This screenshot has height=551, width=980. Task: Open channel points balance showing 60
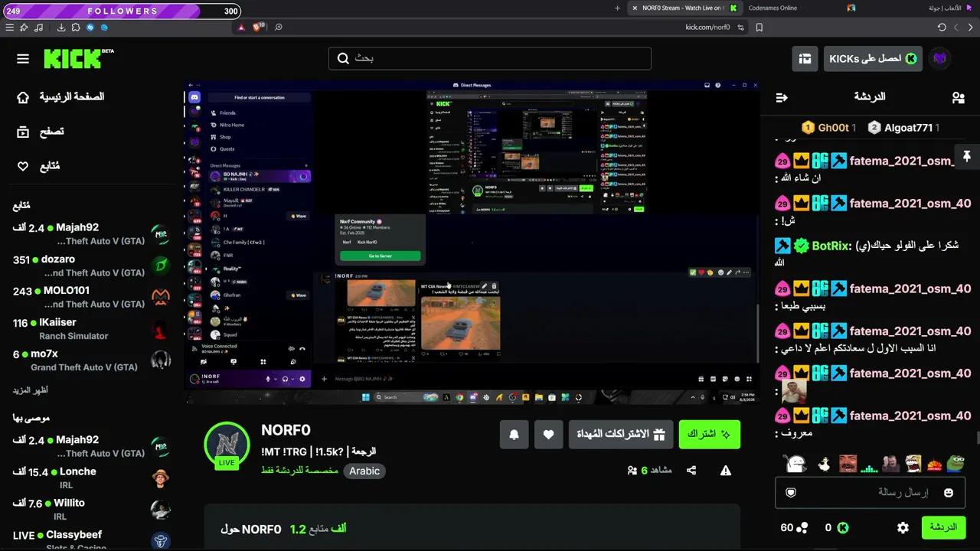coord(794,527)
